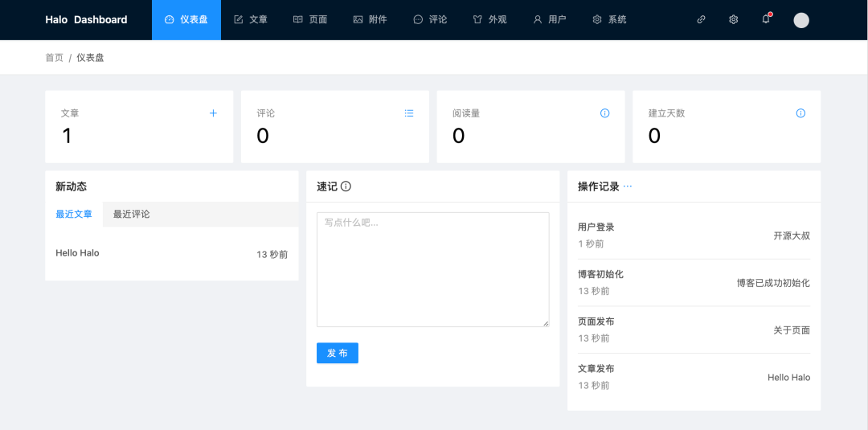The width and height of the screenshot is (868, 430).
Task: Click the link icon in top bar
Action: point(702,19)
